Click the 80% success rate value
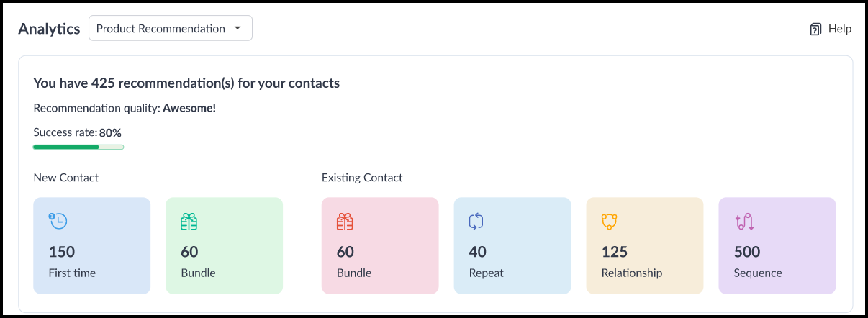 click(110, 132)
